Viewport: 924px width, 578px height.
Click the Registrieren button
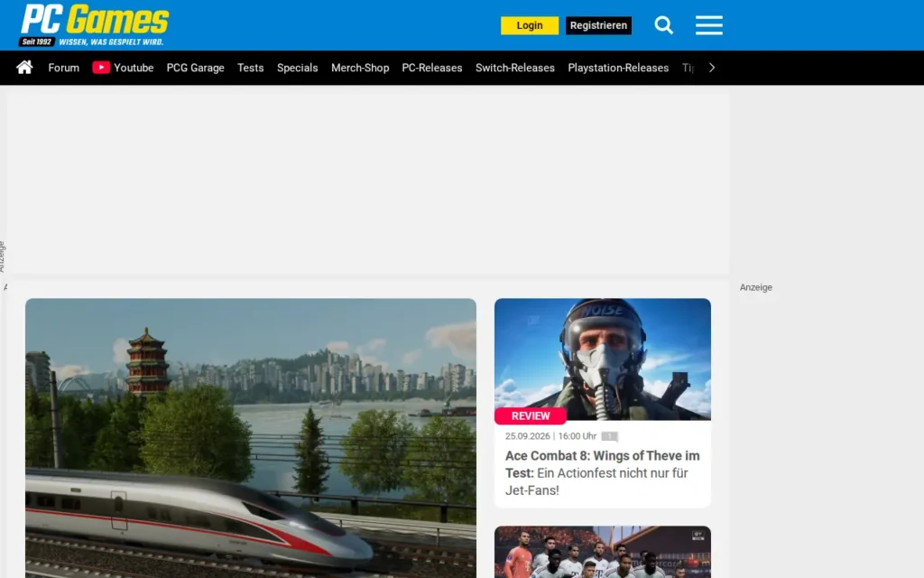click(x=598, y=25)
